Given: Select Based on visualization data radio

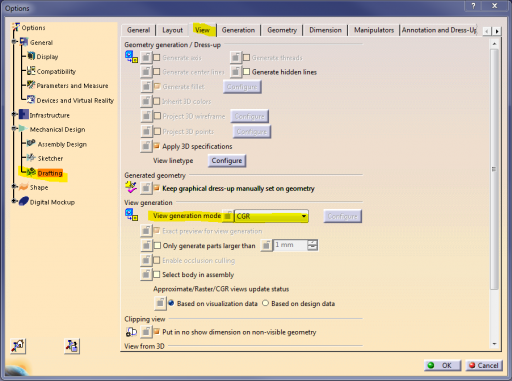Looking at the screenshot, I should point(171,303).
